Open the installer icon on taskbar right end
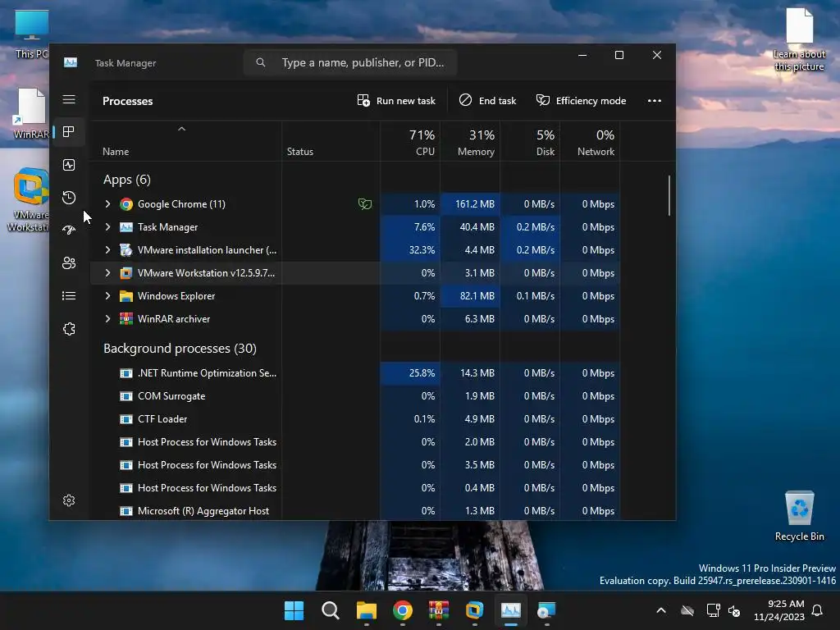Image resolution: width=840 pixels, height=630 pixels. [x=546, y=610]
